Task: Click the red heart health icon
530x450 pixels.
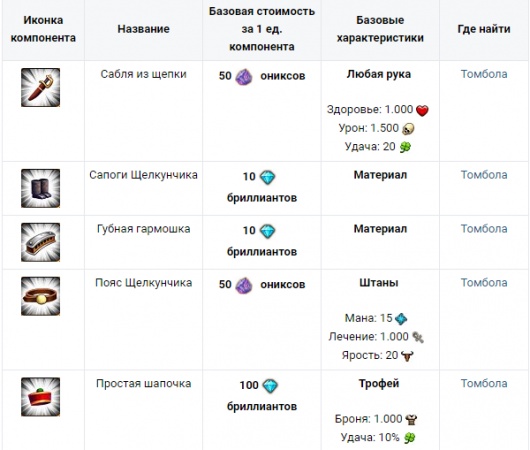Action: click(422, 110)
